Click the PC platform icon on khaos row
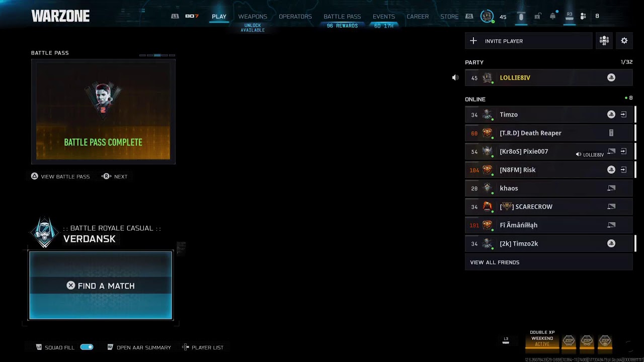This screenshot has width=644, height=362. pos(611,188)
